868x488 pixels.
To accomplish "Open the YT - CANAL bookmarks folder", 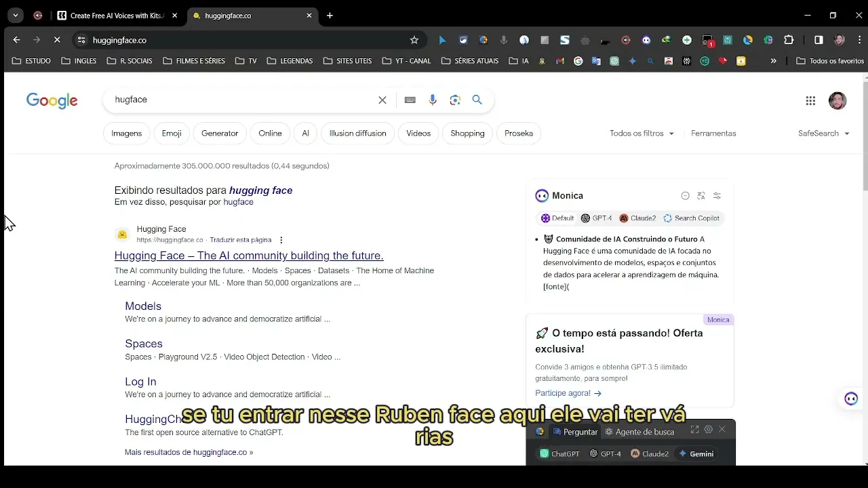I will (x=407, y=61).
